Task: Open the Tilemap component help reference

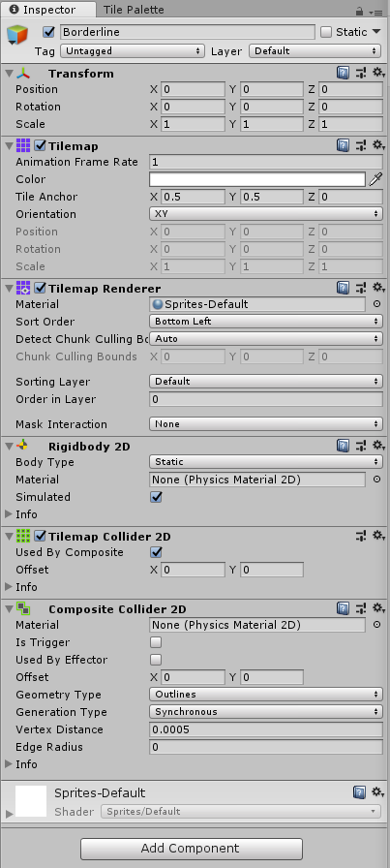Action: 343,145
